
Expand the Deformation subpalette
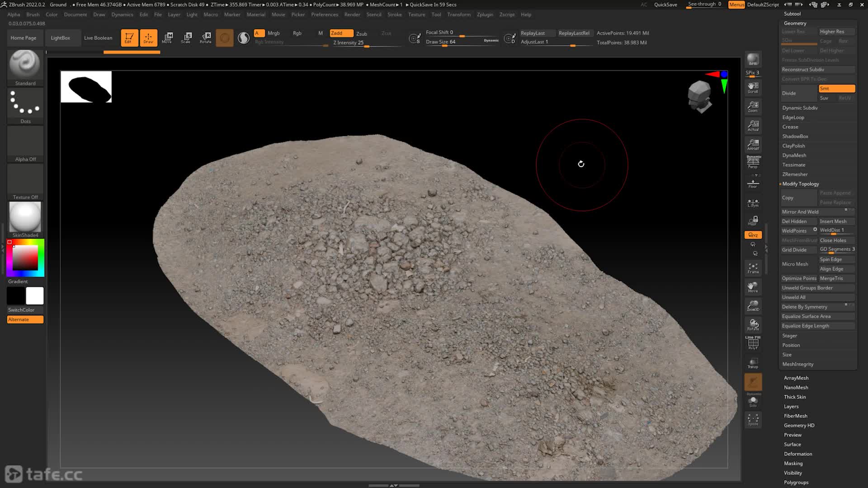click(x=798, y=454)
